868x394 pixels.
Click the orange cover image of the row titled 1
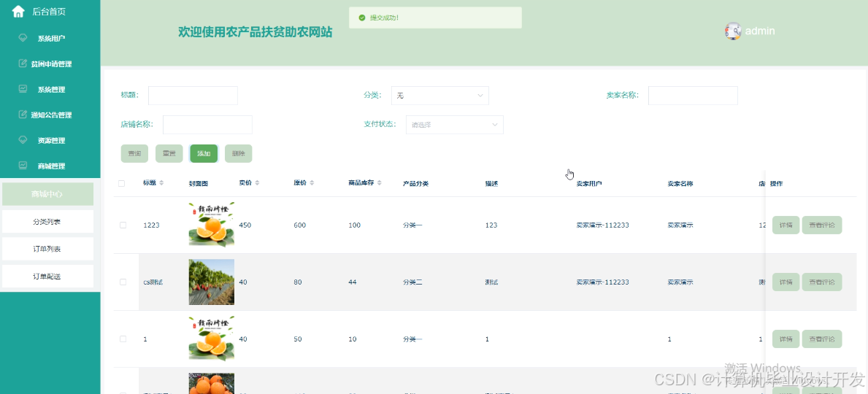[212, 339]
